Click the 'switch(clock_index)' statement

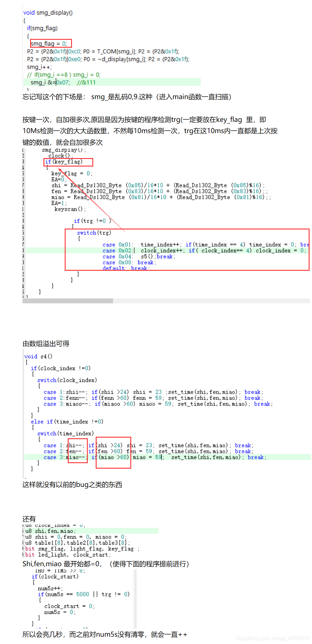pyautogui.click(x=67, y=380)
